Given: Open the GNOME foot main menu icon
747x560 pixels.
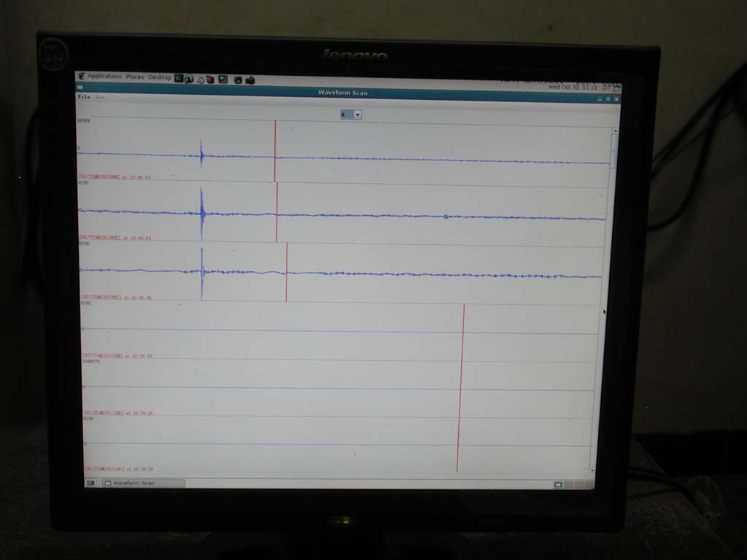Looking at the screenshot, I should coord(82,76).
